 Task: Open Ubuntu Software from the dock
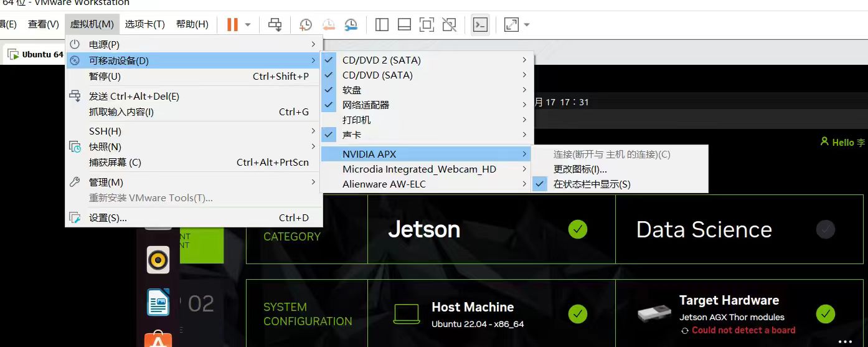(x=158, y=340)
